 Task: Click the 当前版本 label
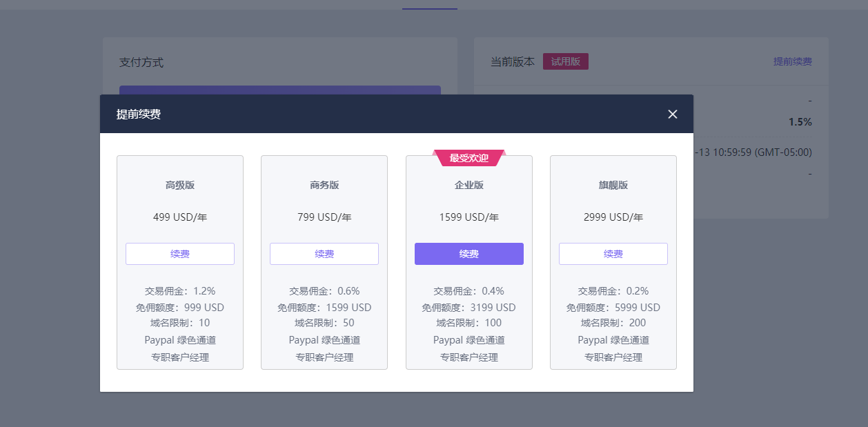513,61
